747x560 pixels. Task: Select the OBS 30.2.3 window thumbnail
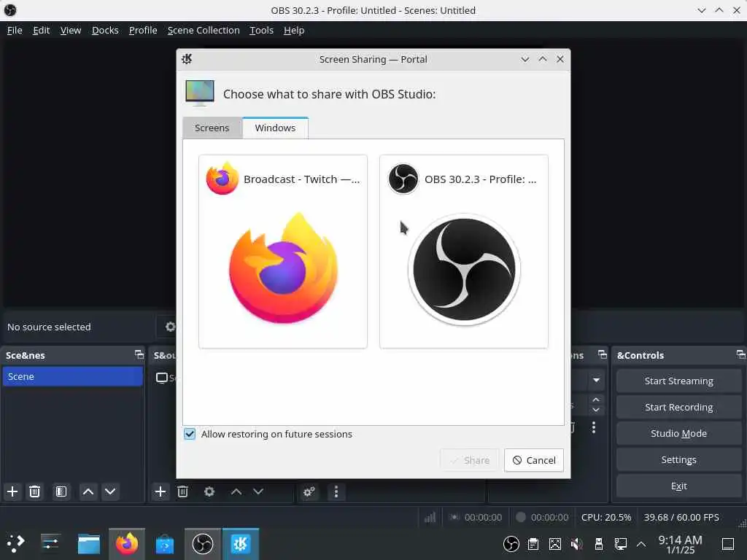(x=463, y=252)
